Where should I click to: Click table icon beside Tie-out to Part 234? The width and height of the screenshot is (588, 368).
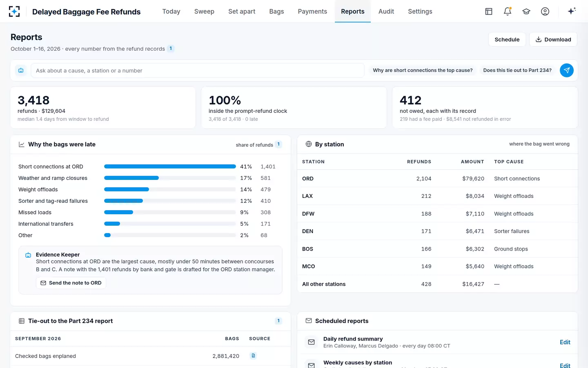pyautogui.click(x=22, y=321)
